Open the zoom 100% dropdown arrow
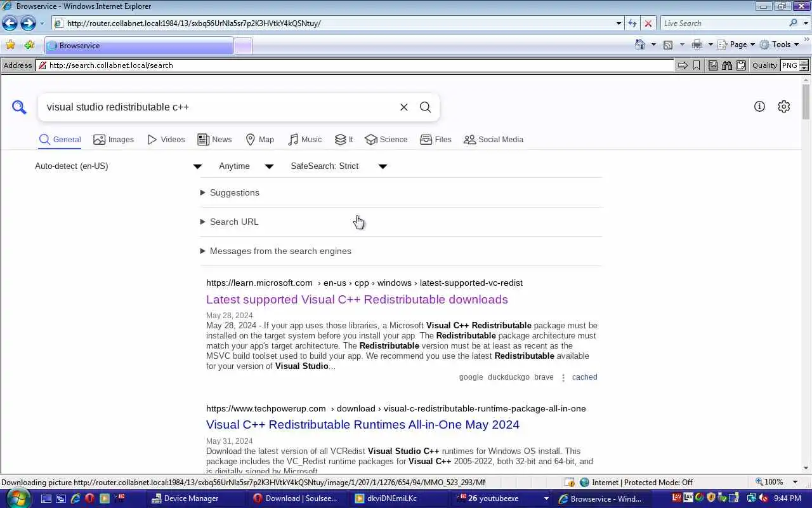 pos(795,482)
